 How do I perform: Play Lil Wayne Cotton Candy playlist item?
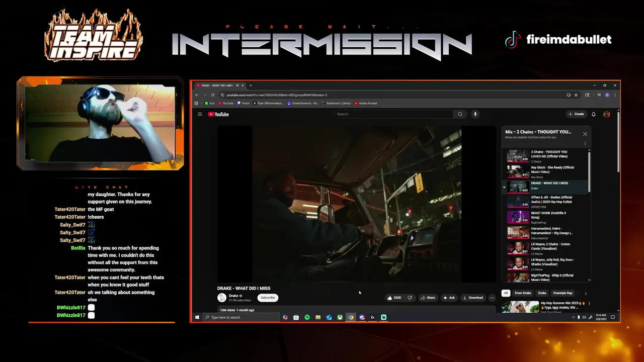click(x=545, y=248)
